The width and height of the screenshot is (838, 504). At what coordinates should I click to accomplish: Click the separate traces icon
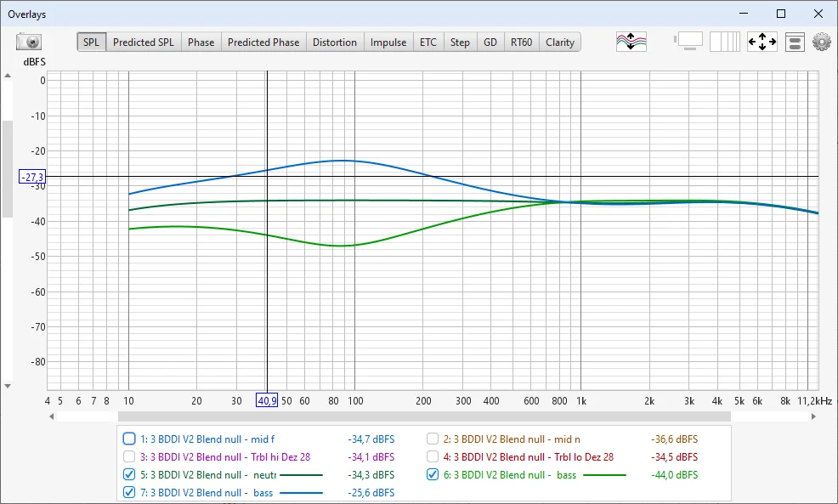coord(631,42)
